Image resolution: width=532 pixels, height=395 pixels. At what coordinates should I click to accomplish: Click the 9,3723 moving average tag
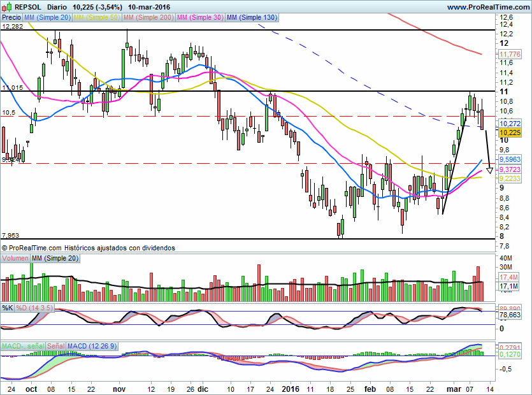click(x=510, y=169)
